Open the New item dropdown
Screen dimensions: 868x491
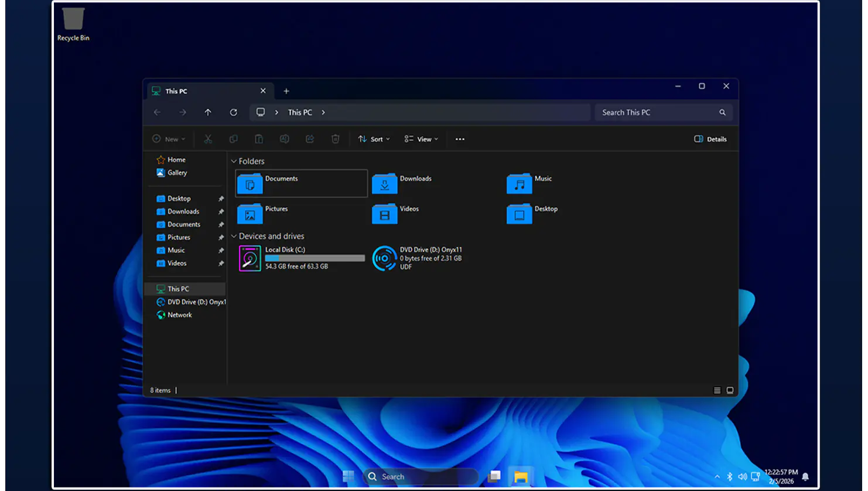(x=169, y=139)
